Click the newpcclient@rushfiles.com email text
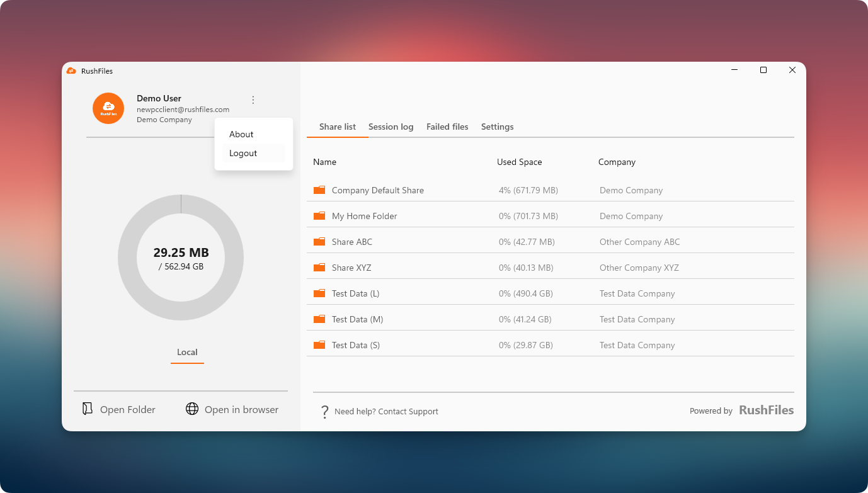 [x=183, y=110]
